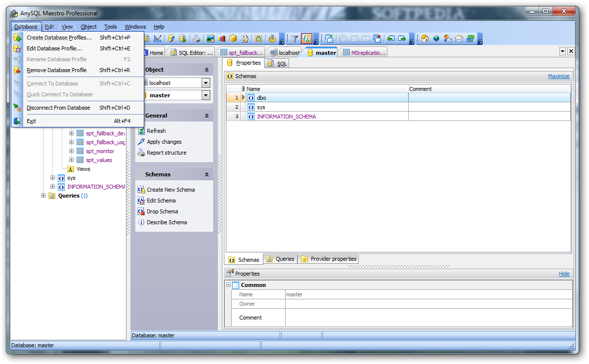Collapse the Object panel chevron

click(207, 70)
